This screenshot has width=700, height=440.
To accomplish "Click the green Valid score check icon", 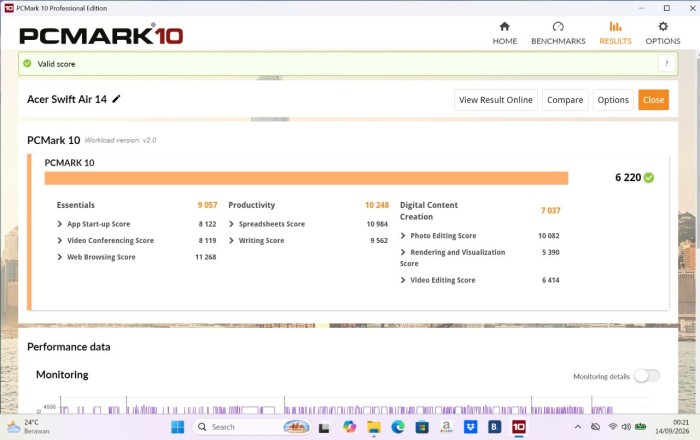I will 28,63.
